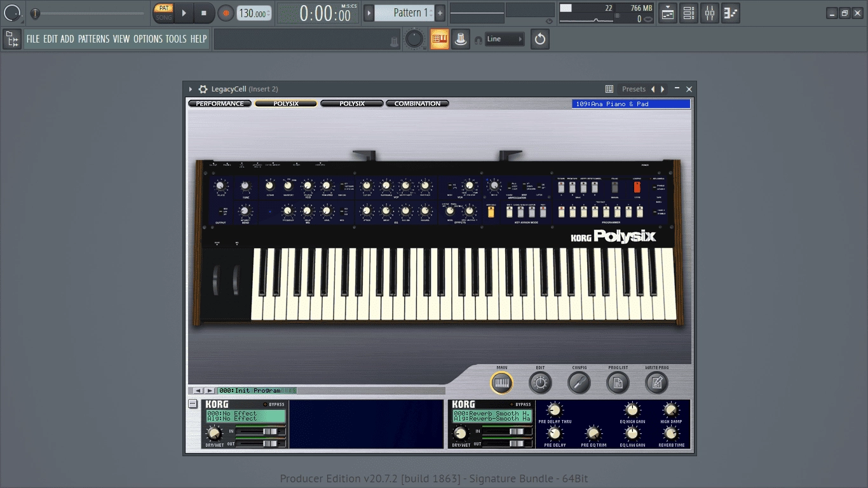Switch to the COMBINATION tab
This screenshot has width=868, height=488.
[x=417, y=104]
